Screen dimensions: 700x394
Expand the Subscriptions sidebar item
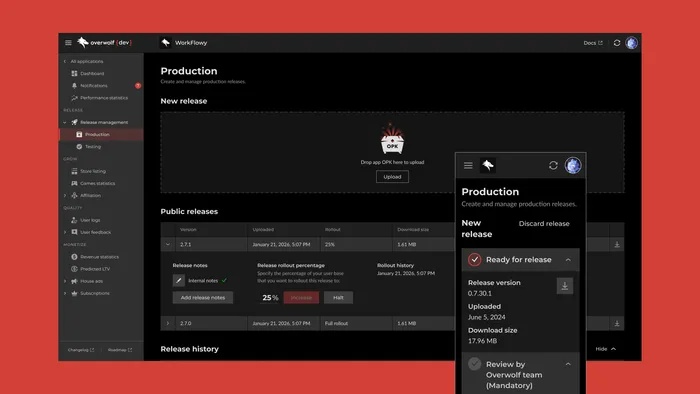click(x=65, y=293)
